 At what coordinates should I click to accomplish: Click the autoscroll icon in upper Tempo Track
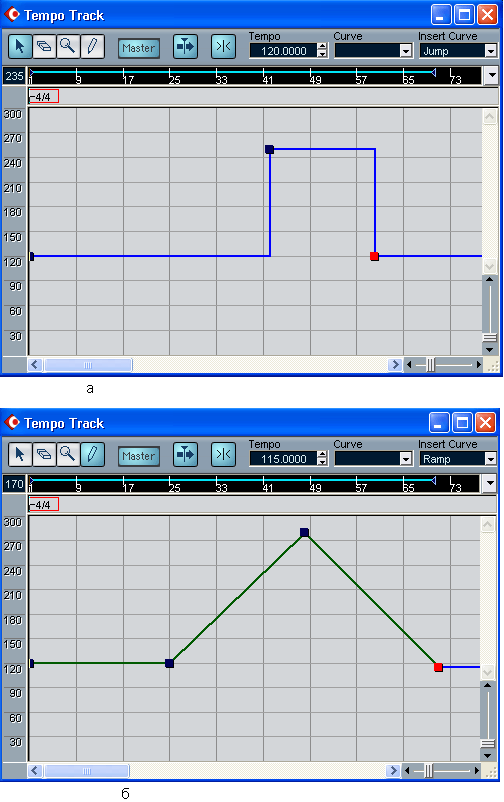coord(185,47)
